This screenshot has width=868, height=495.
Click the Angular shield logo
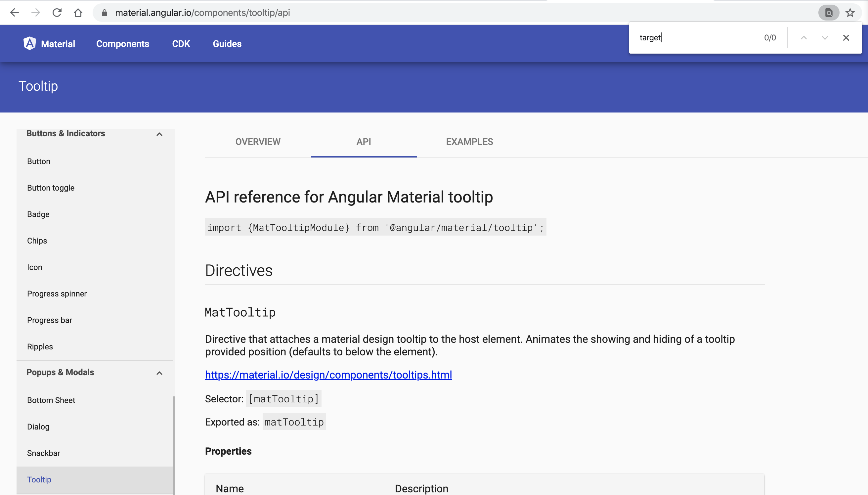[x=29, y=44]
